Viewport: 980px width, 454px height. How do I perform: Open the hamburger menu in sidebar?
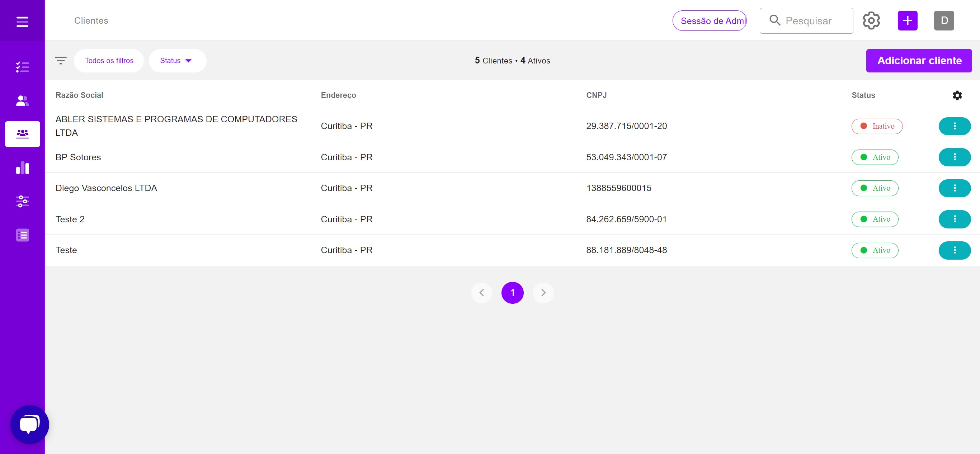pyautogui.click(x=23, y=21)
